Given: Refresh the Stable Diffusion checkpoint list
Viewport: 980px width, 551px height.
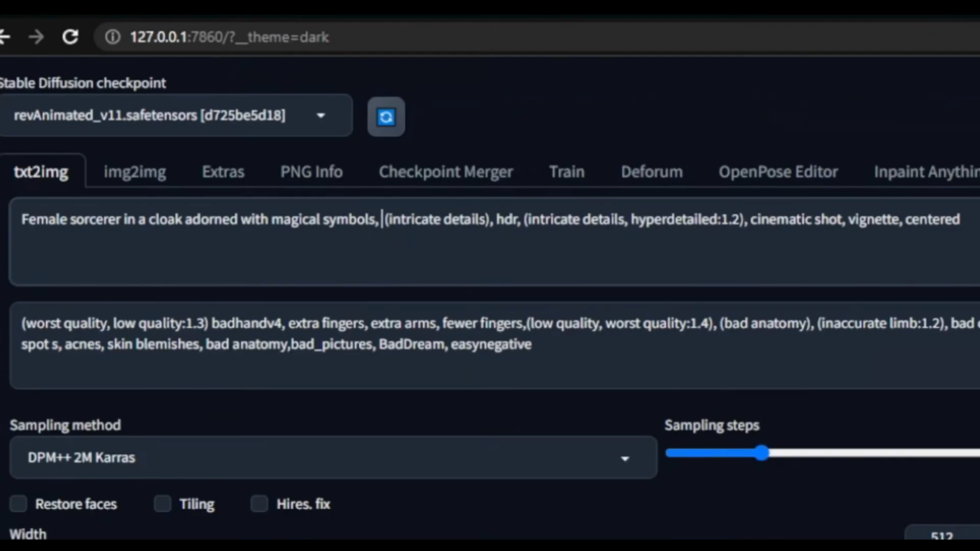Looking at the screenshot, I should 386,117.
